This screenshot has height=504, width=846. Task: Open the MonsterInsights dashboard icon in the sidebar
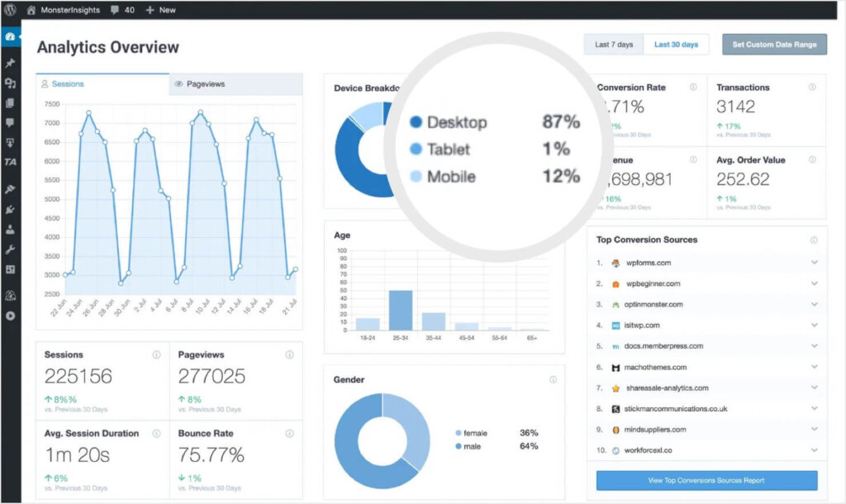pos(11,36)
